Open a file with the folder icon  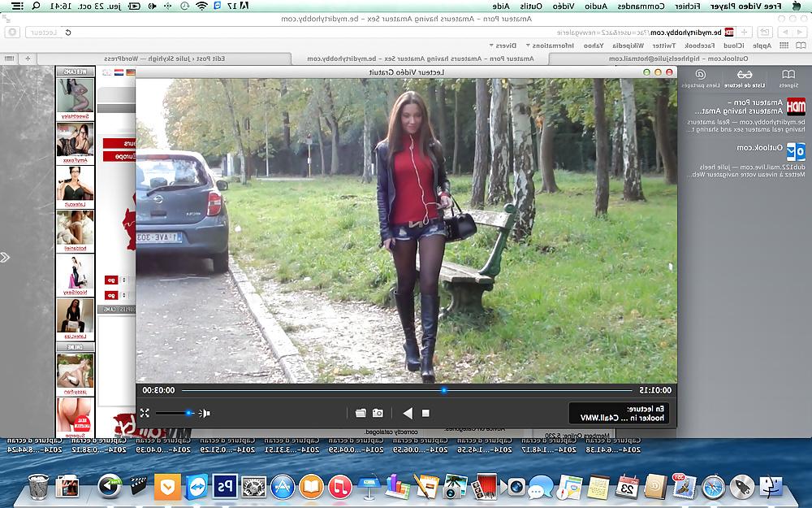coord(361,413)
